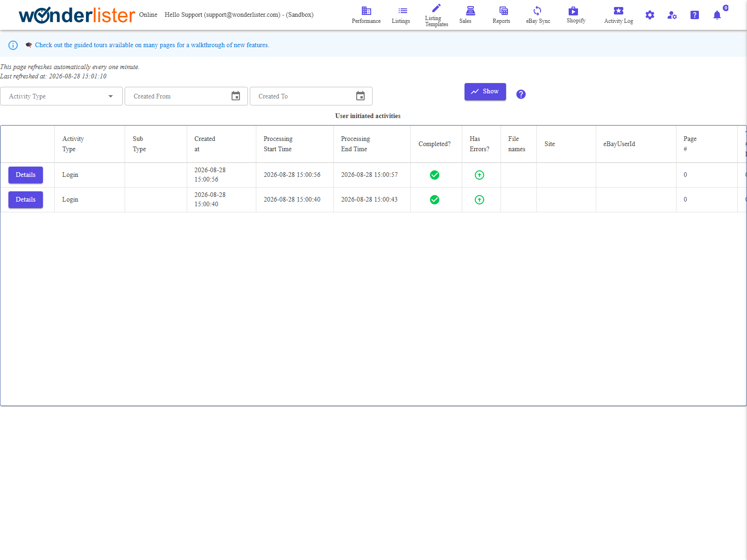Click the Completed checkmark for 15:00:56 login
The height and width of the screenshot is (560, 747).
[435, 175]
